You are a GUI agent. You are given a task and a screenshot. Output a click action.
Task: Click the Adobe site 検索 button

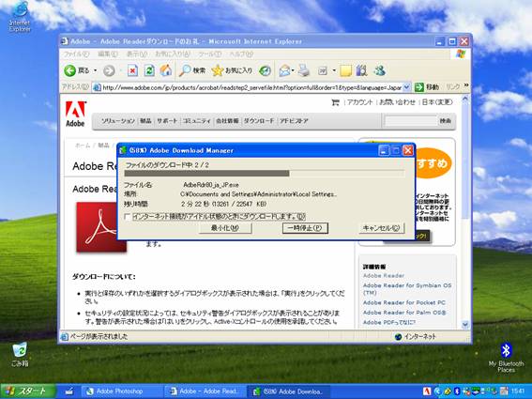pos(446,121)
